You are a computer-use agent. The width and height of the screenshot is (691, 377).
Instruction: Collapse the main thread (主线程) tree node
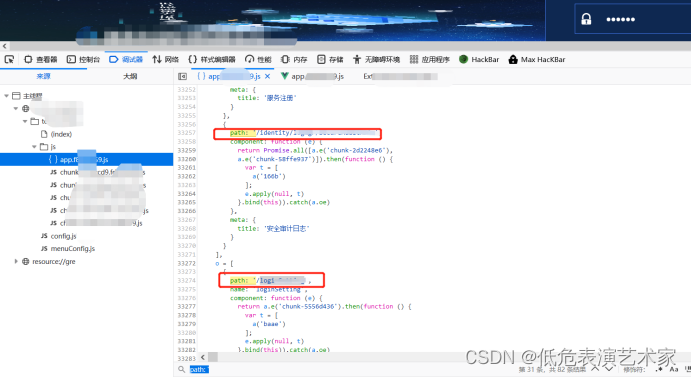pyautogui.click(x=7, y=96)
